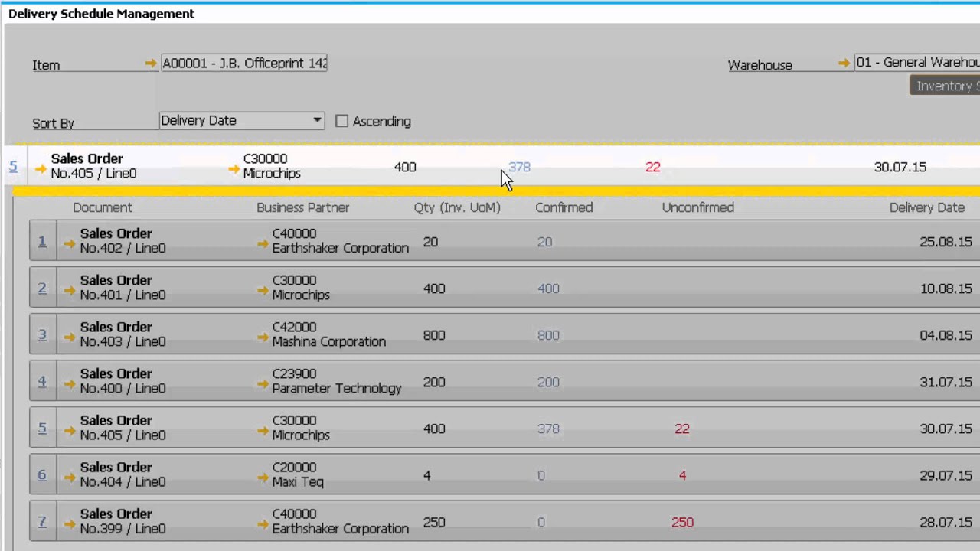The image size is (980, 551).
Task: Click delivery date 25.08.15
Action: [x=946, y=242]
